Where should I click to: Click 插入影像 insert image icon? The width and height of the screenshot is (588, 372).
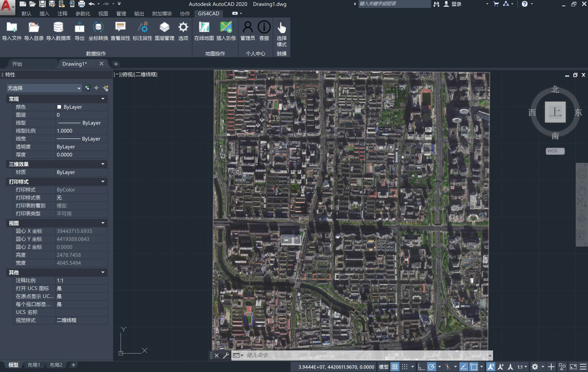[226, 27]
